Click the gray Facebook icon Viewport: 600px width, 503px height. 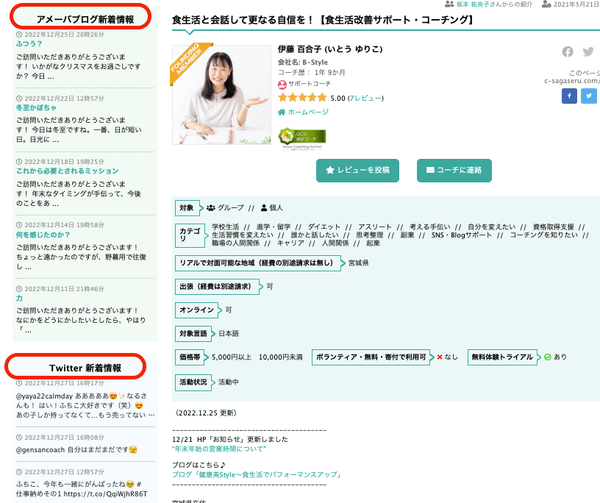coord(568,52)
